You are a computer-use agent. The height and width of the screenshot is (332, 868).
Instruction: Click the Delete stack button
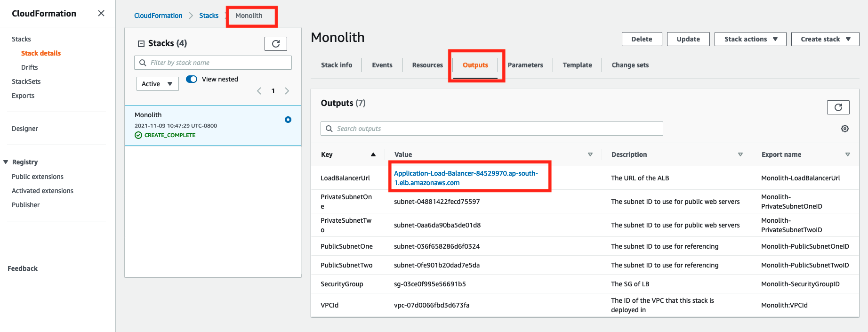point(642,39)
